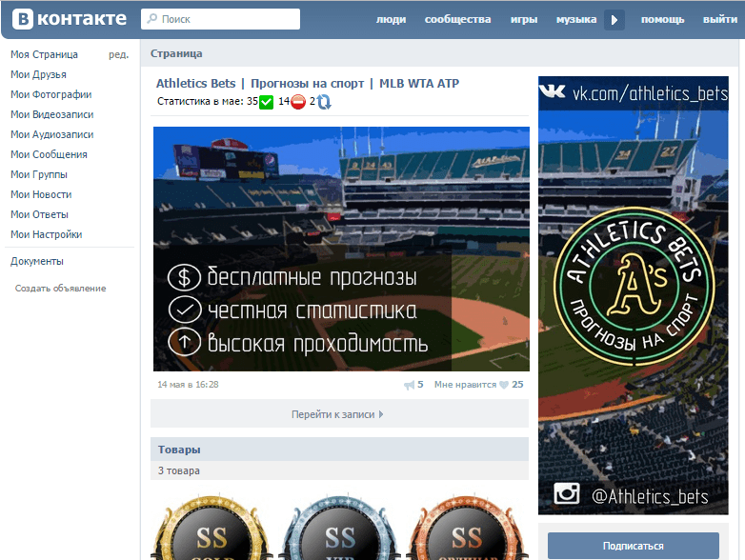Log out via выйти
The image size is (745, 560).
[x=720, y=19]
